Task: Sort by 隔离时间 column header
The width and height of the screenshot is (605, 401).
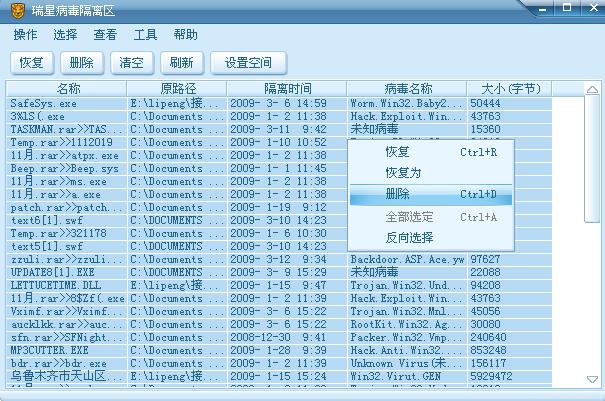Action: [x=287, y=89]
